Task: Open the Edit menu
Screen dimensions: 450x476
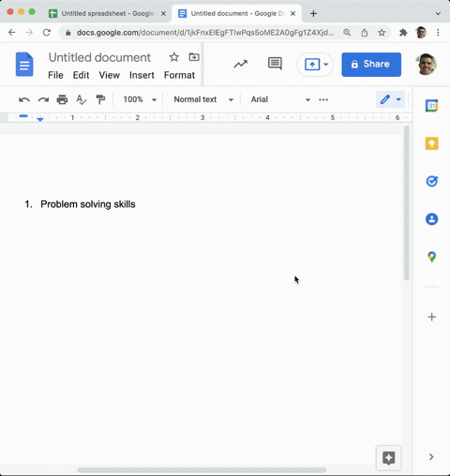Action: 81,75
